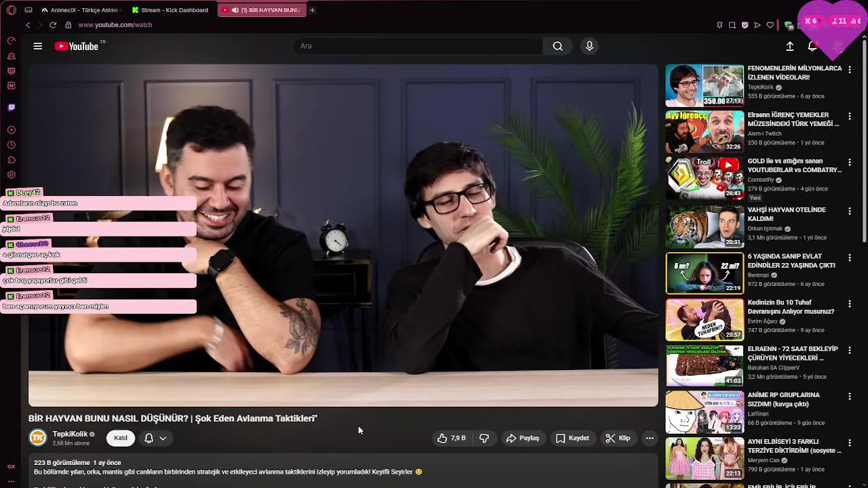
Task: Open the TepkiKolik channel name link
Action: pyautogui.click(x=70, y=434)
